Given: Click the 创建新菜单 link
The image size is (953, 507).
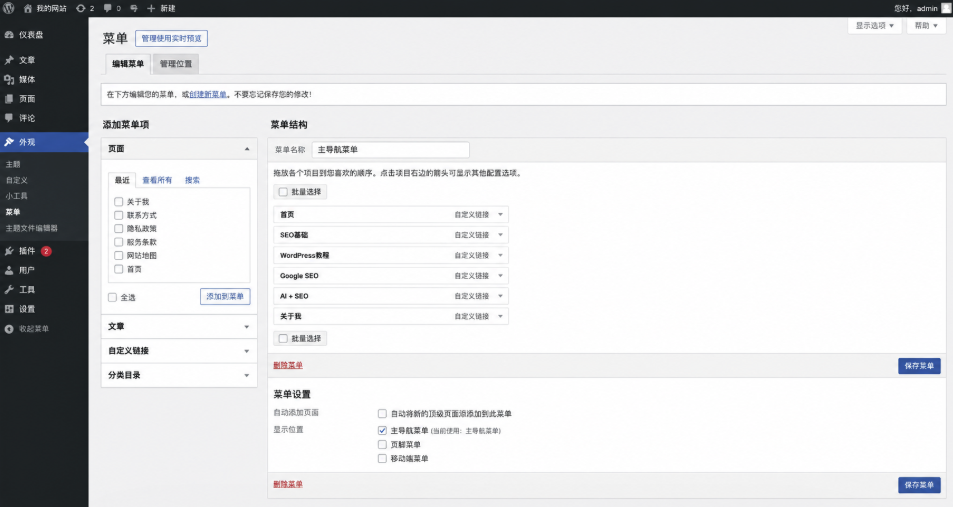Looking at the screenshot, I should point(208,94).
